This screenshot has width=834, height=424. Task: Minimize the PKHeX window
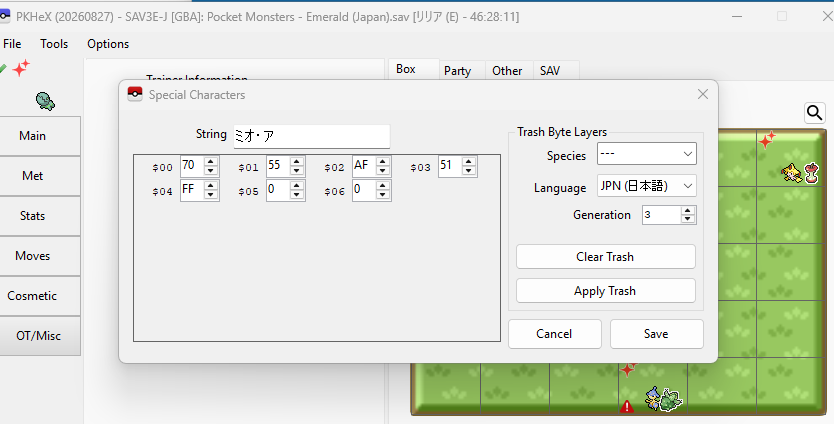[x=737, y=16]
